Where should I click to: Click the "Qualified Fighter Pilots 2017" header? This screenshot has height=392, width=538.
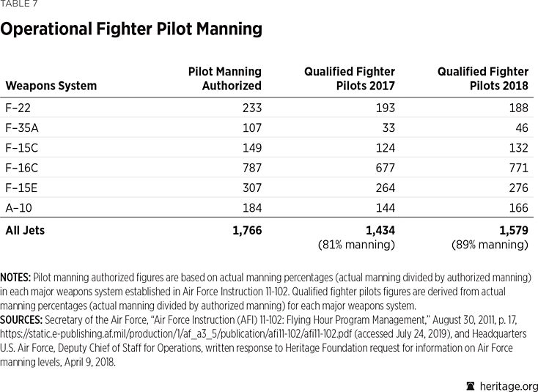tap(350, 78)
